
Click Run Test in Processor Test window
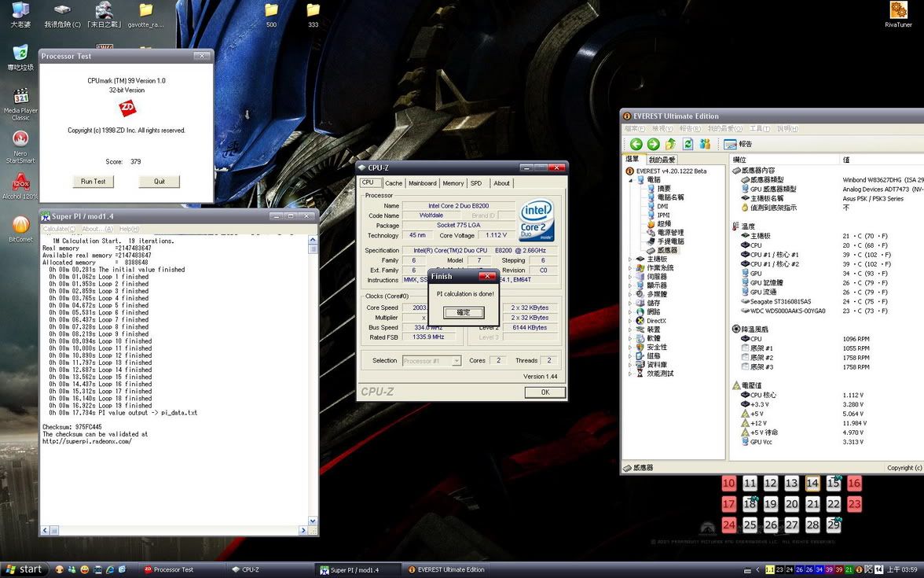(93, 182)
